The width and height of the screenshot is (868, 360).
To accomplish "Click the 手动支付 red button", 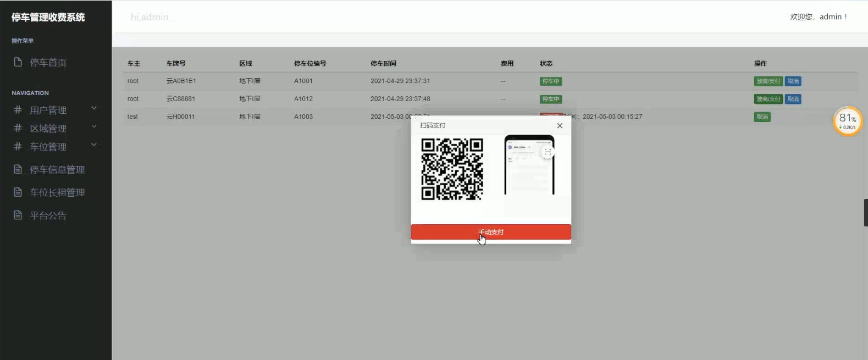I will [491, 232].
